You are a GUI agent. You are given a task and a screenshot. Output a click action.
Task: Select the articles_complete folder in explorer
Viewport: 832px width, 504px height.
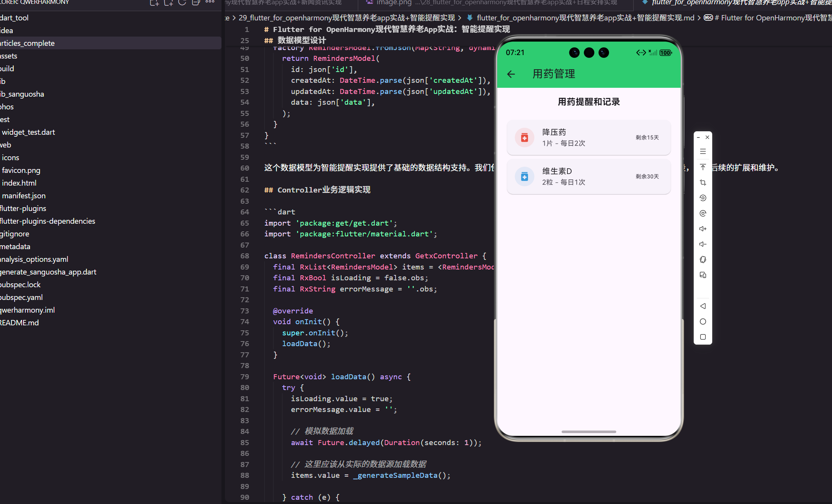point(28,43)
